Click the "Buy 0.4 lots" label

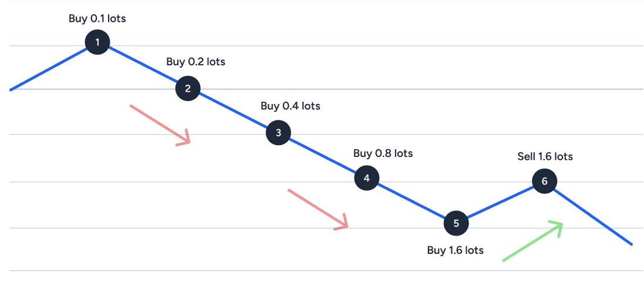pyautogui.click(x=291, y=106)
